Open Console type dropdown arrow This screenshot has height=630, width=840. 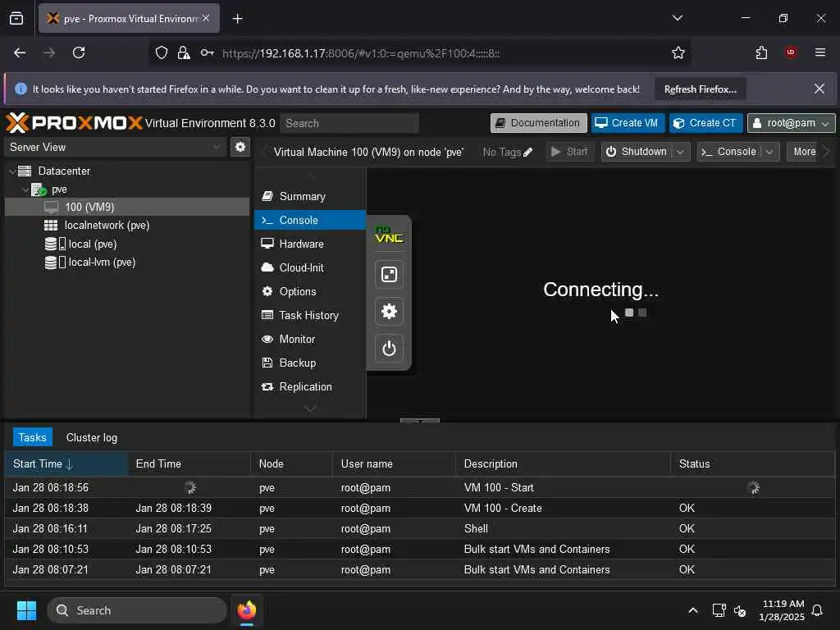[769, 152]
